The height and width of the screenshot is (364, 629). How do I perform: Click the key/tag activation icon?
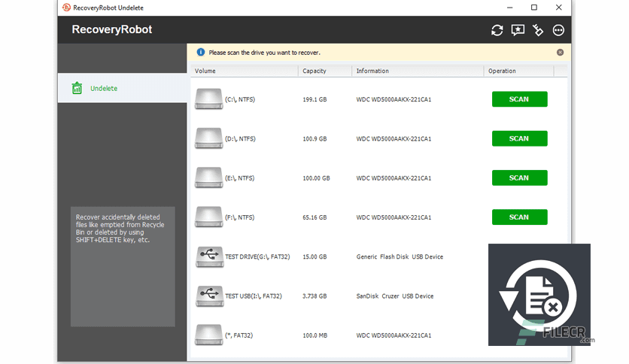[x=538, y=30]
